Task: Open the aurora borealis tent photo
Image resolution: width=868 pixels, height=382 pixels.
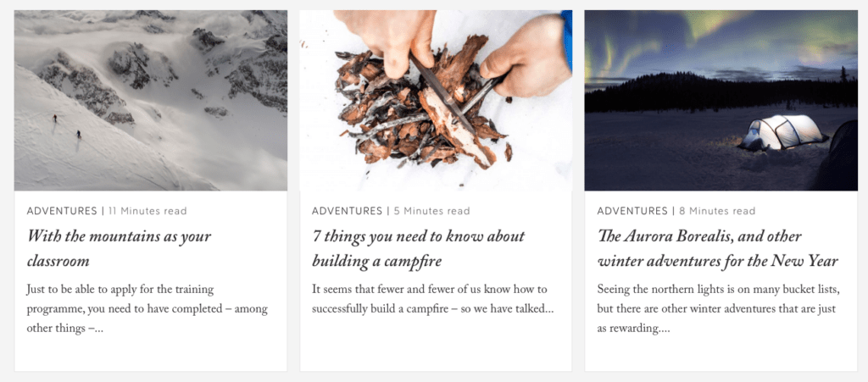Action: click(x=721, y=100)
